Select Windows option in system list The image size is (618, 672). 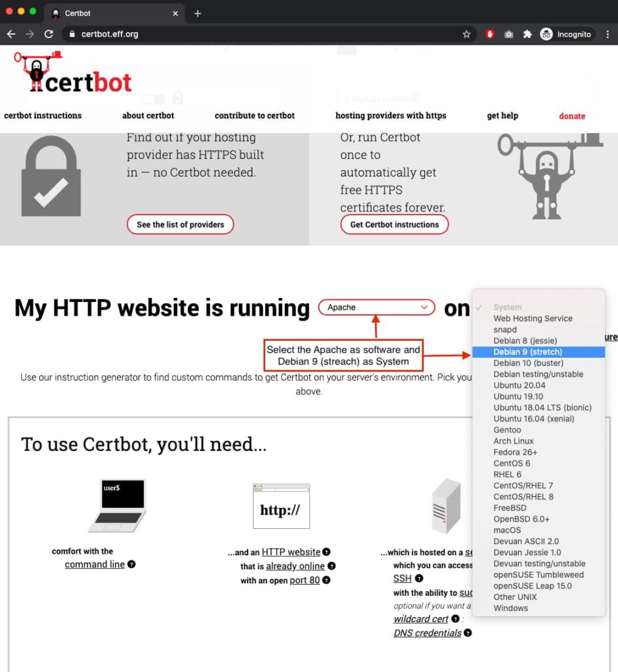(x=539, y=608)
